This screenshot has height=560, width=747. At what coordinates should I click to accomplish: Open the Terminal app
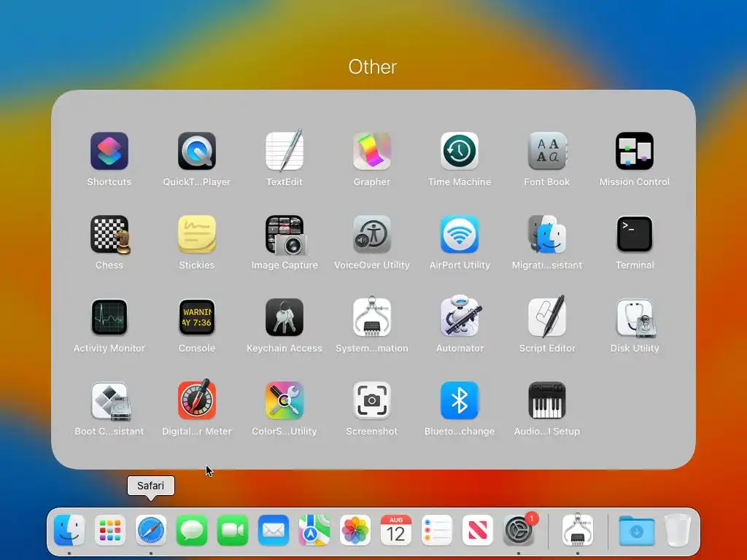[x=635, y=234]
